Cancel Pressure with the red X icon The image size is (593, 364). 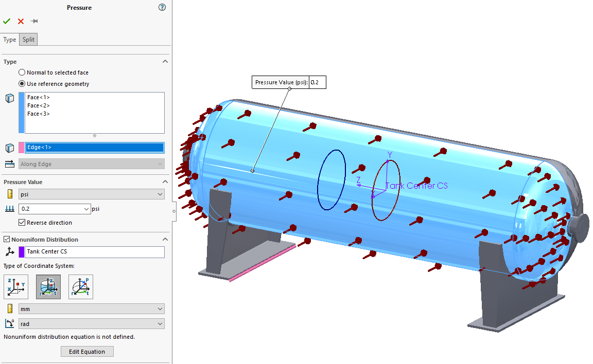point(21,21)
